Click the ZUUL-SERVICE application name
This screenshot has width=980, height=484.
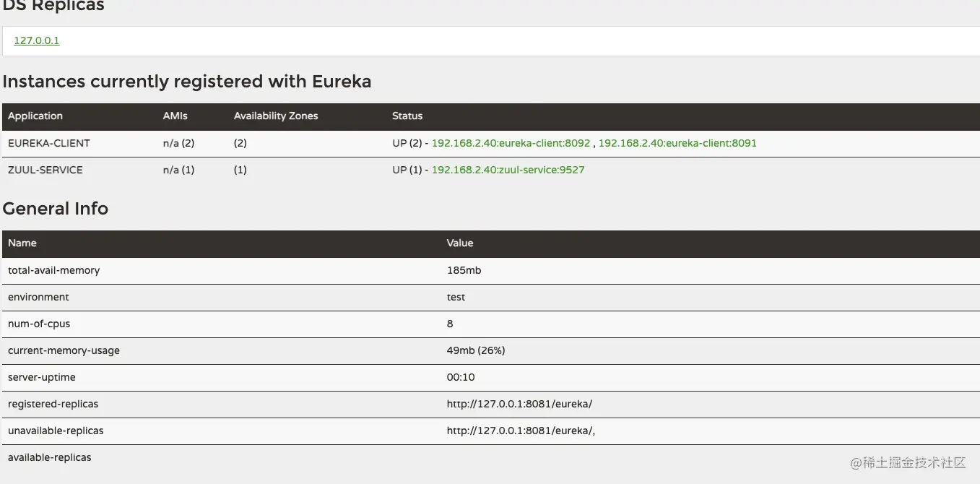point(45,170)
